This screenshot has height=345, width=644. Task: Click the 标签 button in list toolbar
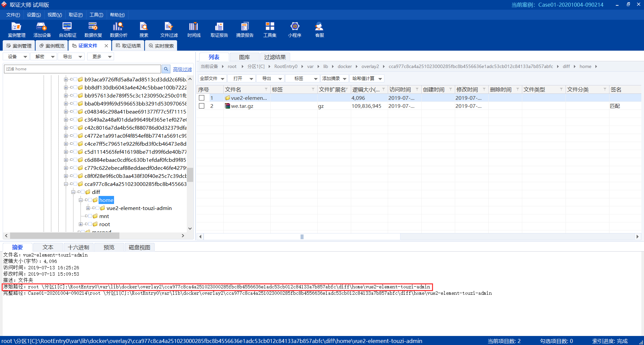pos(302,78)
